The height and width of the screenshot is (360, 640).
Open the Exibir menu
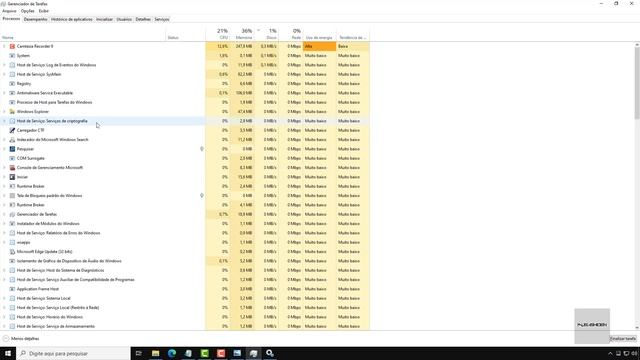click(44, 11)
